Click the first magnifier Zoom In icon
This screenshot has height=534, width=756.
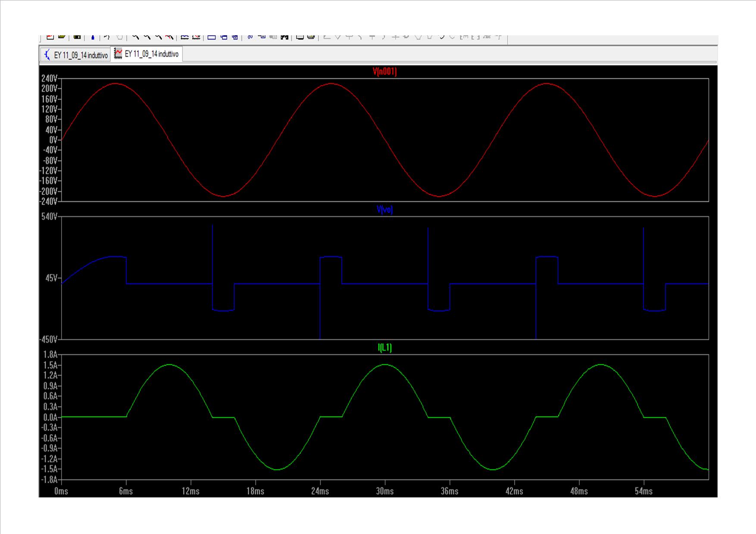(x=135, y=37)
